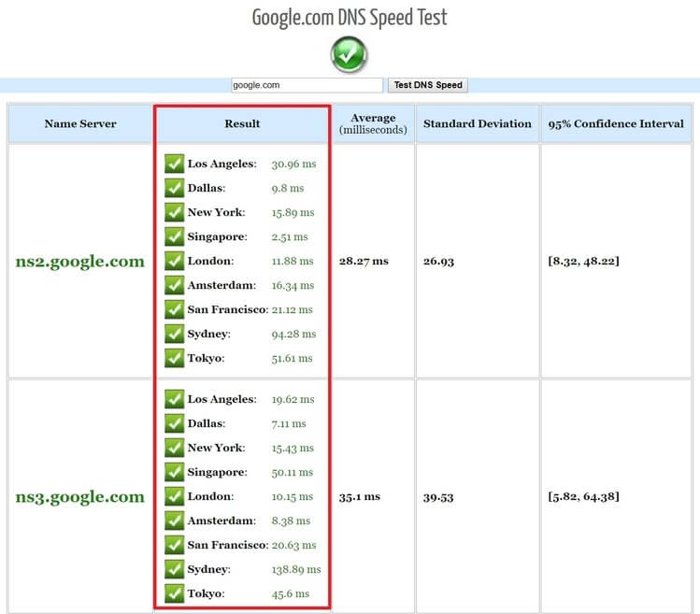Image resolution: width=700 pixels, height=614 pixels.
Task: Click the Result column header
Action: point(242,123)
